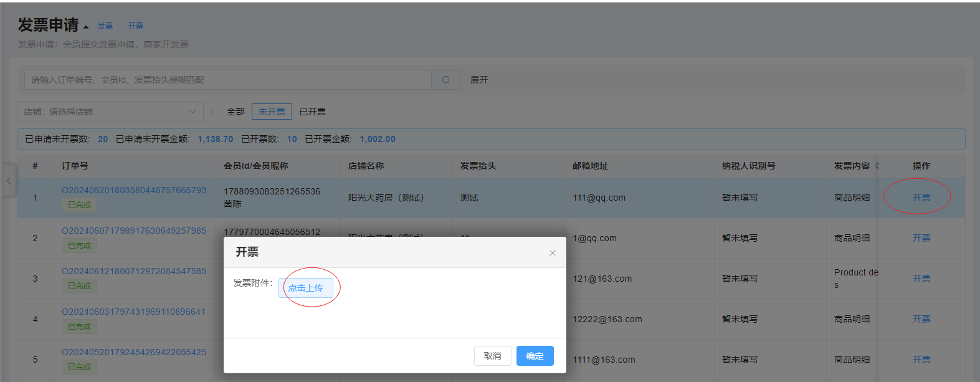Click the 开票 tag near title
The image size is (980, 382).
point(136,26)
